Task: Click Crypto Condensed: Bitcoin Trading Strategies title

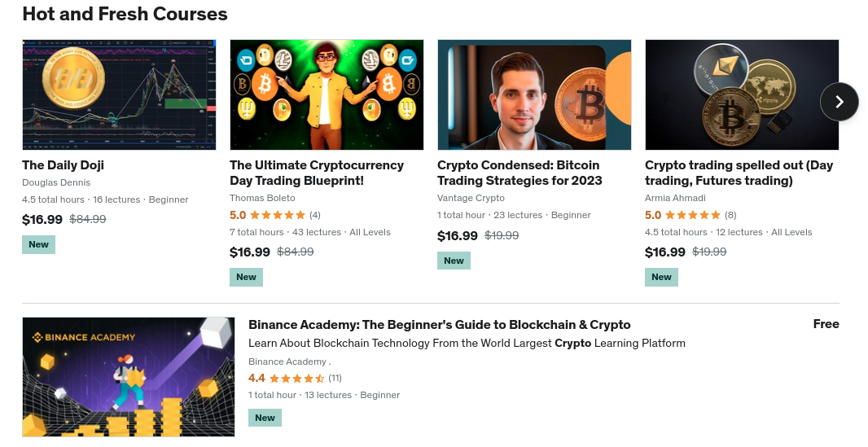Action: pyautogui.click(x=519, y=173)
